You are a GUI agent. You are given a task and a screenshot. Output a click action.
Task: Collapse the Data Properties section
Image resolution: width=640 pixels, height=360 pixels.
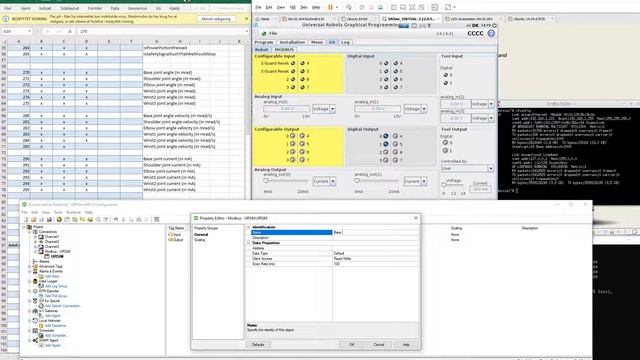248,243
